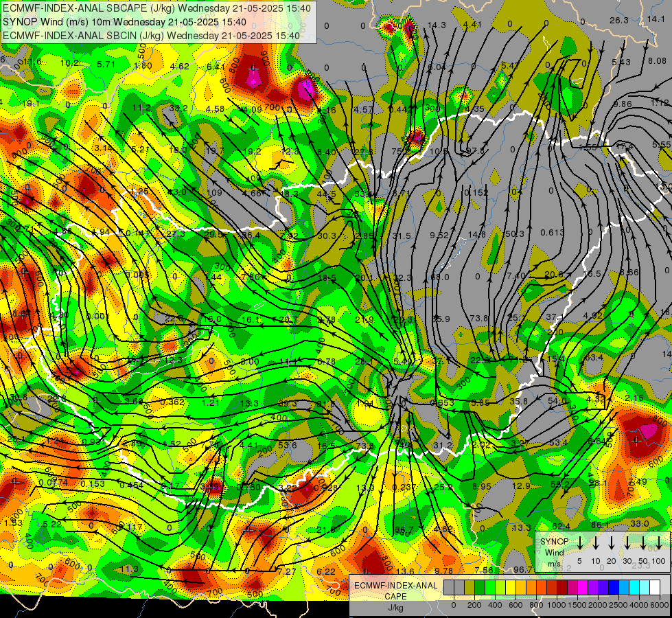Image resolution: width=672 pixels, height=618 pixels.
Task: Click the '63.4' value on the map
Action: coord(594,357)
